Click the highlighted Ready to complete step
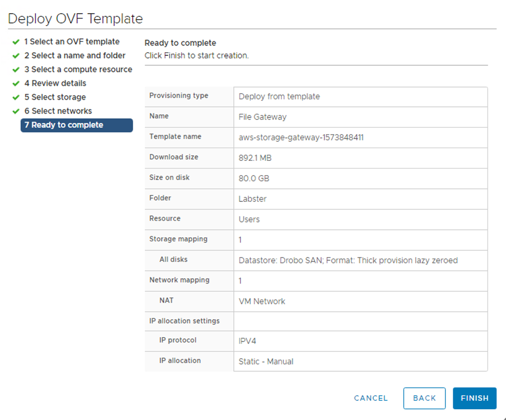Screen dimensions: 506x420 (x=64, y=125)
